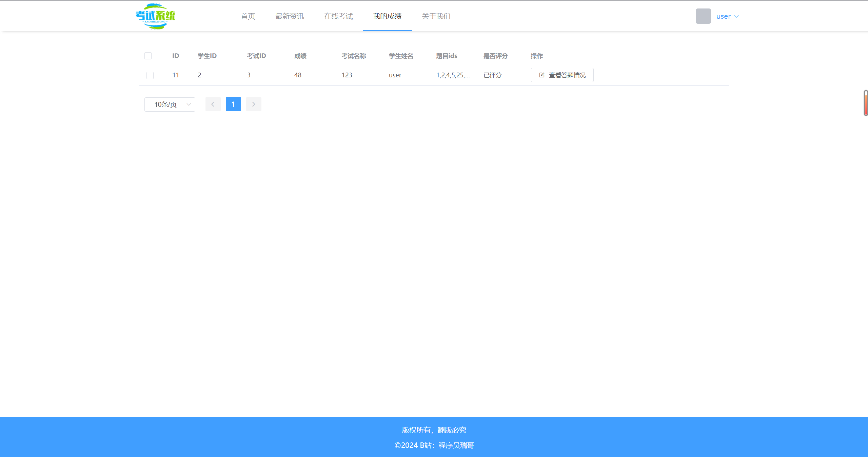Click the footer text ©2024 B站：程序员瑞哥
The width and height of the screenshot is (868, 457).
click(434, 445)
